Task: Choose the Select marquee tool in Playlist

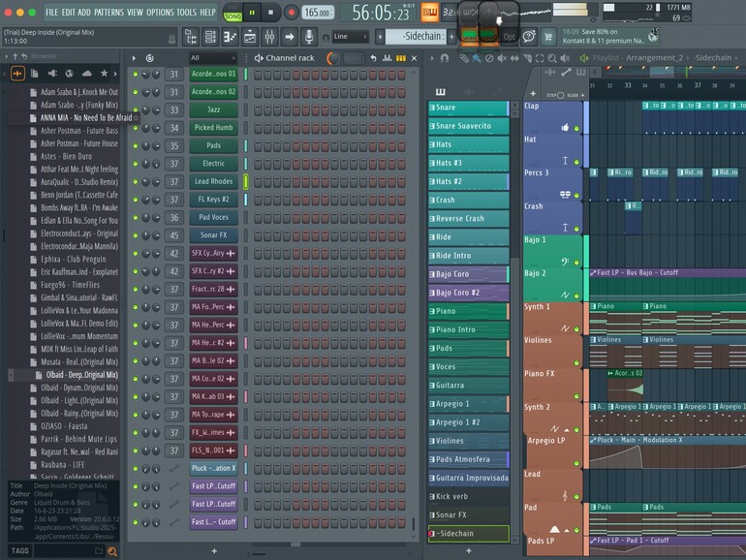Action: coord(540,58)
